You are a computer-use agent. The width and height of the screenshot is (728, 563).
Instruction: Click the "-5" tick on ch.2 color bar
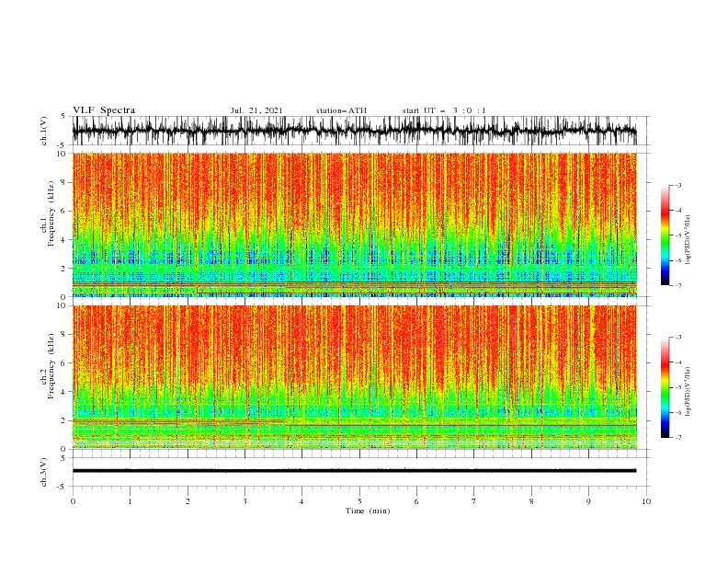(678, 387)
